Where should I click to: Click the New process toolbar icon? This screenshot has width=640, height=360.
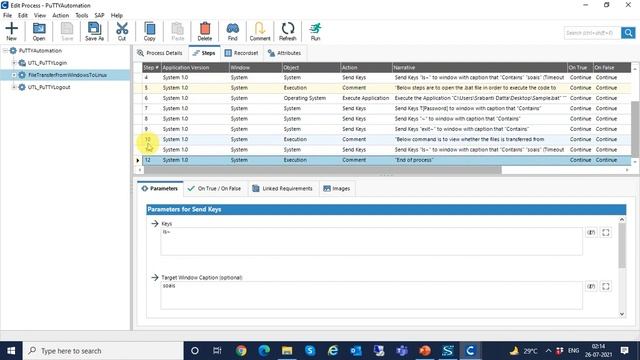(11, 31)
